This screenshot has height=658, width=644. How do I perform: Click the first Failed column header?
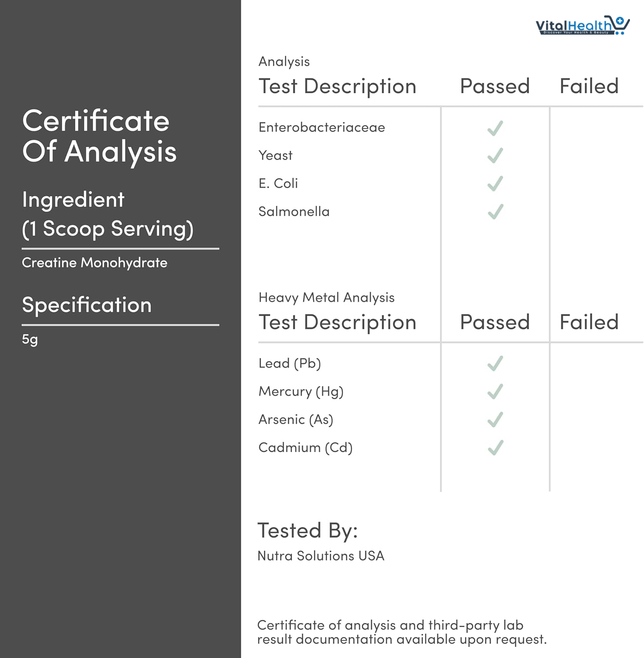pyautogui.click(x=589, y=86)
